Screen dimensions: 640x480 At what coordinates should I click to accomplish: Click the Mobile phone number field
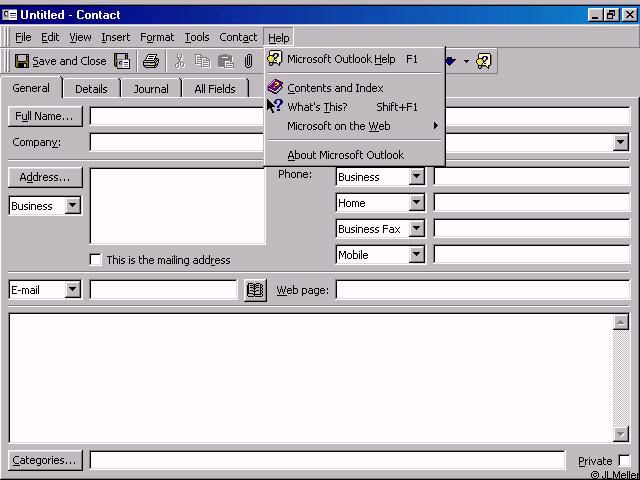[532, 255]
